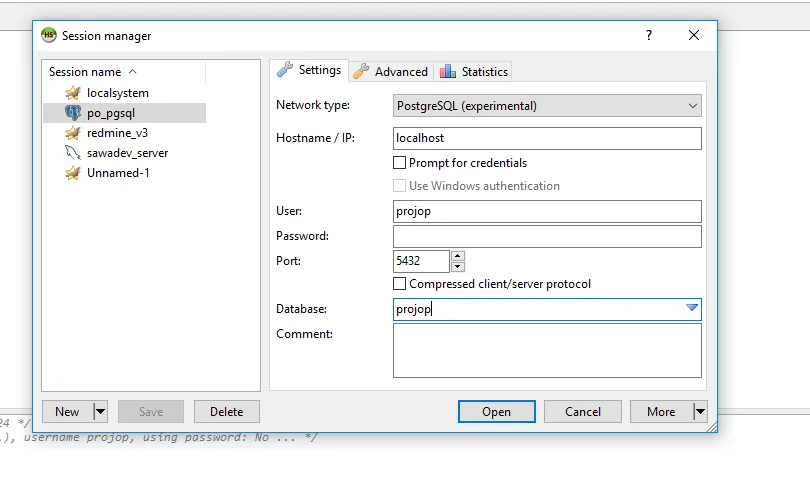
Task: Select the Unnamed-1 session icon
Action: 73,173
